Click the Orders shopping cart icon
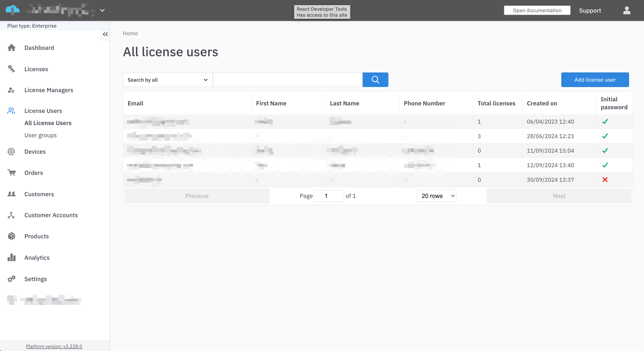This screenshot has height=351, width=644. [x=11, y=173]
